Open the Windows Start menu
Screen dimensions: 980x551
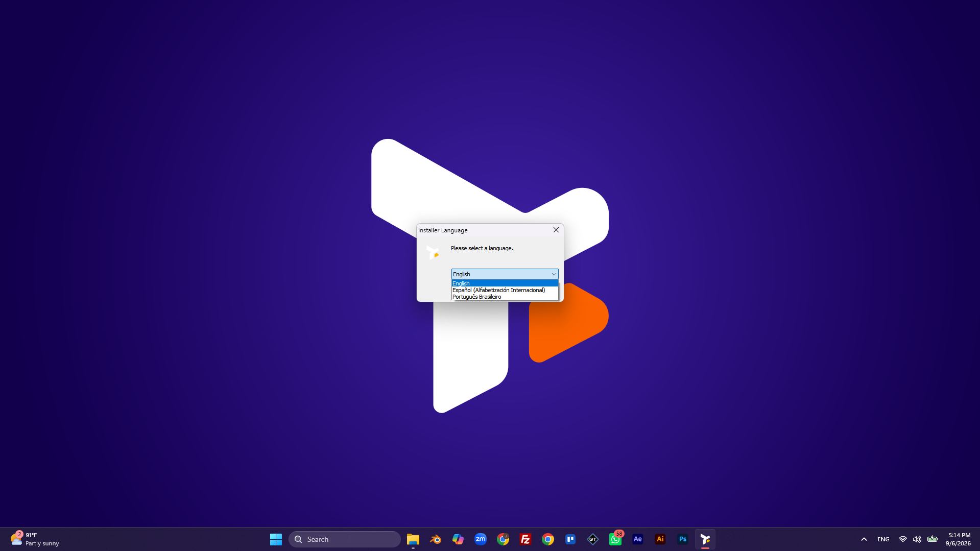[276, 539]
